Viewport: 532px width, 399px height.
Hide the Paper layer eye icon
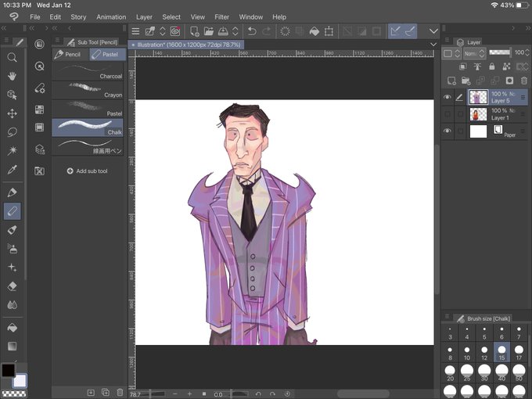coord(448,131)
